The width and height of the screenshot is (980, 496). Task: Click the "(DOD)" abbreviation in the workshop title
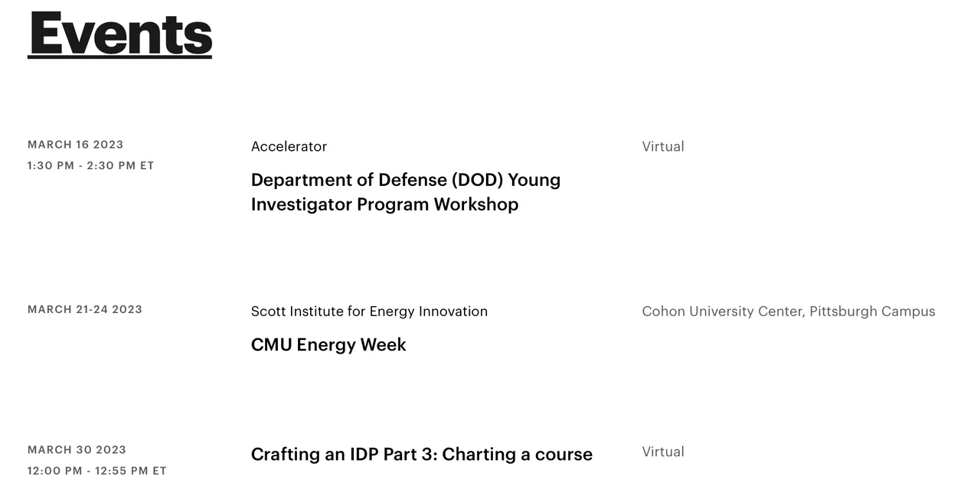click(477, 181)
